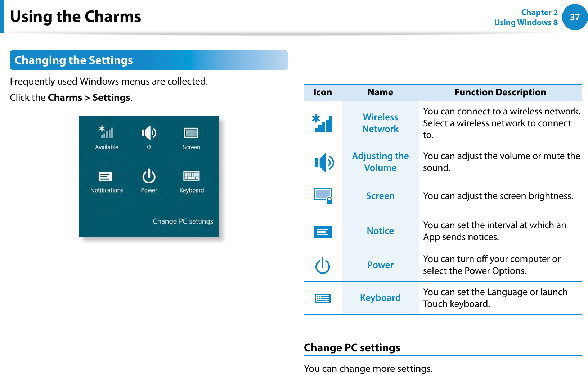Open the Wireless Network link
The image size is (588, 374).
(x=380, y=123)
